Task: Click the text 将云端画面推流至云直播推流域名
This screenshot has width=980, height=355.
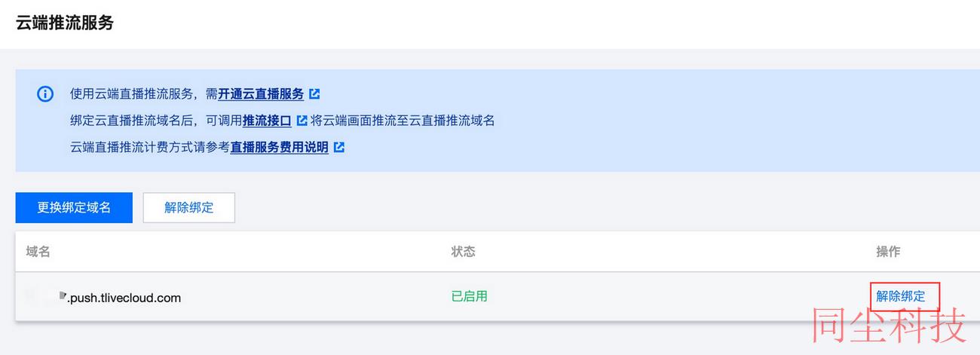Action: 403,121
